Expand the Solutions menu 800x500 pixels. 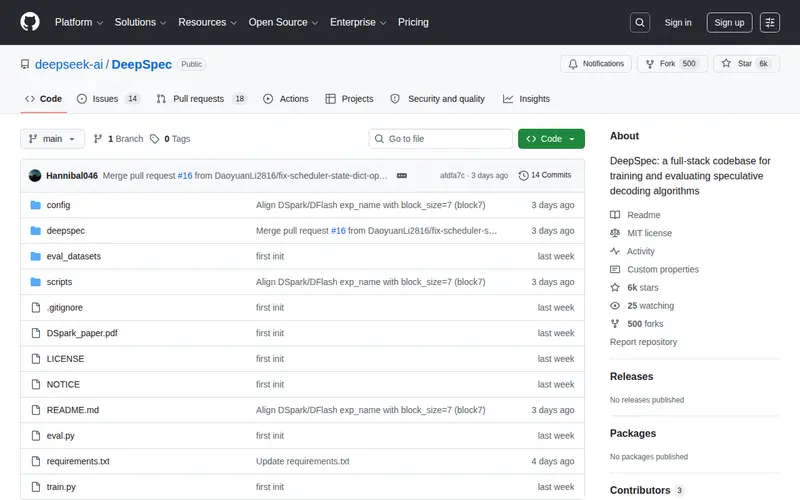pos(140,22)
